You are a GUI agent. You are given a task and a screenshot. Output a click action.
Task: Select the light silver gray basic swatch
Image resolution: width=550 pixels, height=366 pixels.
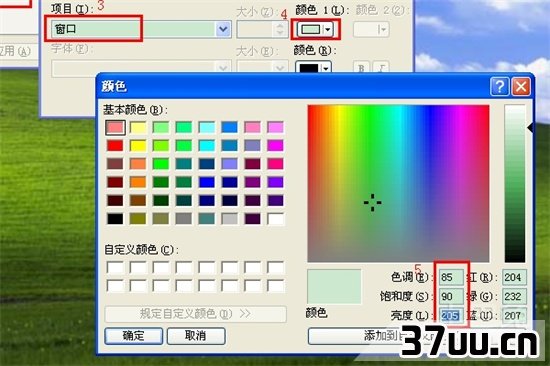[229, 219]
